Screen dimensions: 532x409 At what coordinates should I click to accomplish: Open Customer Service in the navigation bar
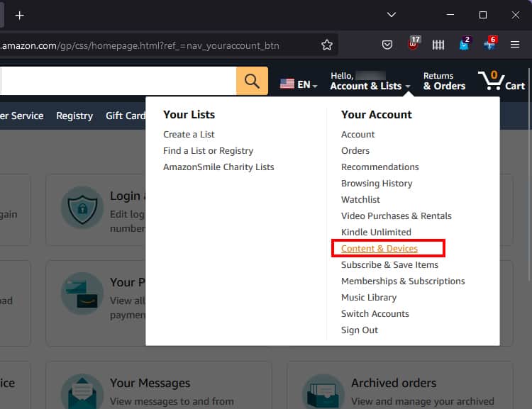coord(22,116)
